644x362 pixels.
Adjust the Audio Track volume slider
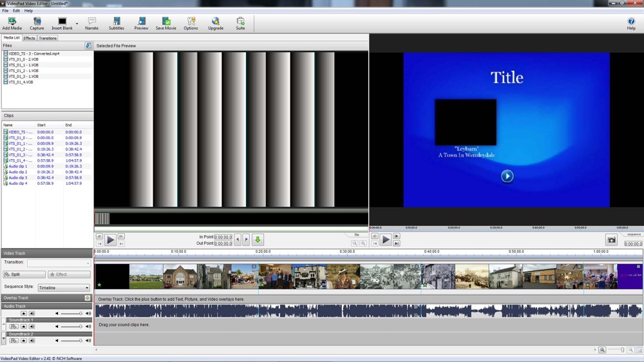(x=71, y=314)
